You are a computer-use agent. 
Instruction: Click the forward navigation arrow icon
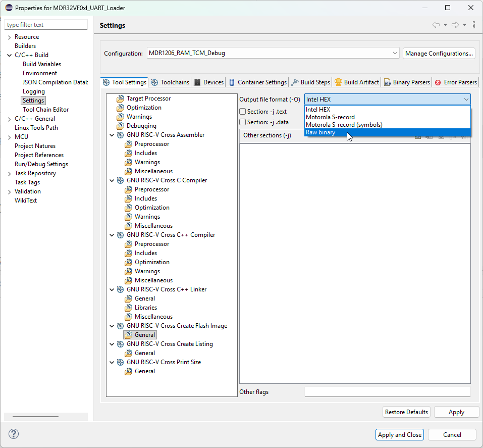click(455, 25)
